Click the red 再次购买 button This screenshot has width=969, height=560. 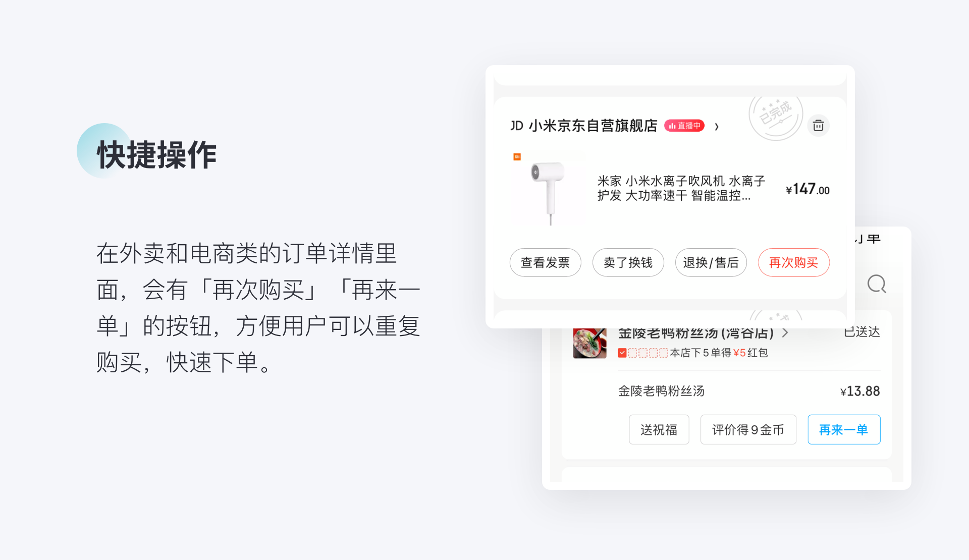coord(793,262)
